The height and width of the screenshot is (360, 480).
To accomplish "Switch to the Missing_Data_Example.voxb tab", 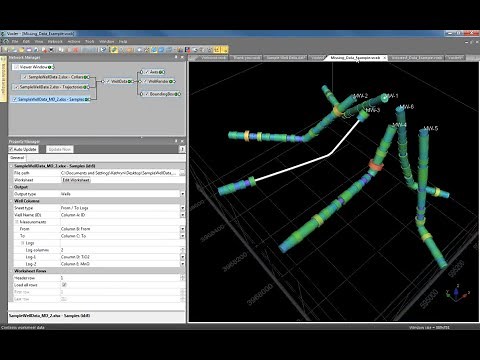I will [355, 58].
